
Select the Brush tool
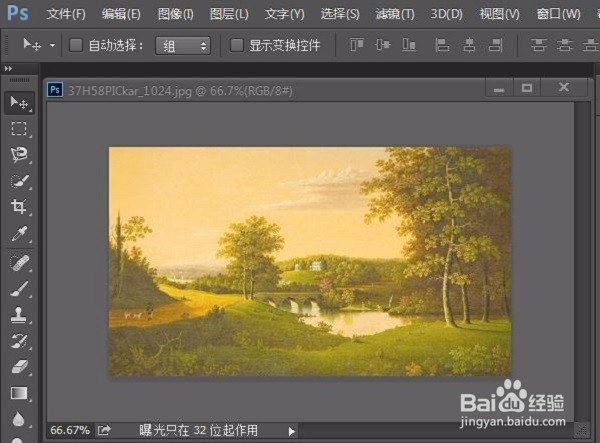click(x=19, y=289)
